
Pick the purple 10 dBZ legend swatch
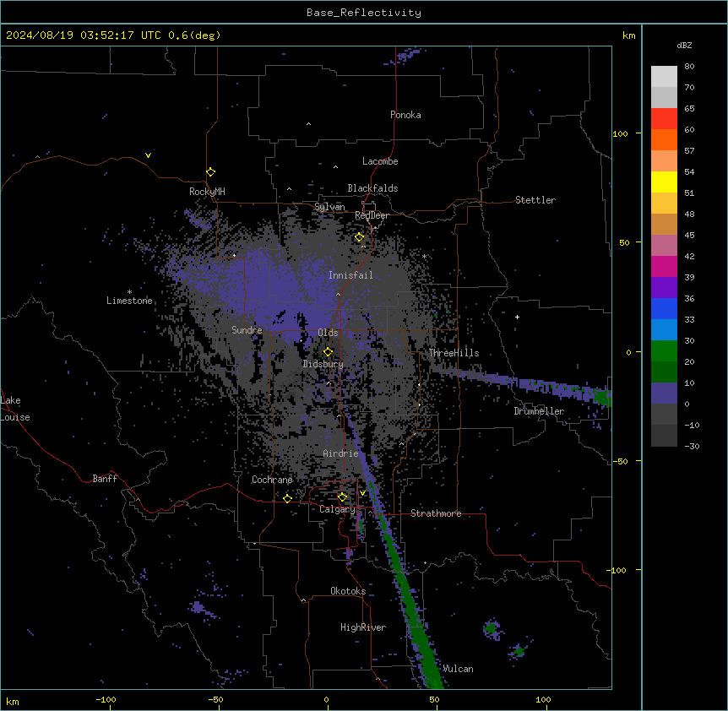(x=664, y=393)
